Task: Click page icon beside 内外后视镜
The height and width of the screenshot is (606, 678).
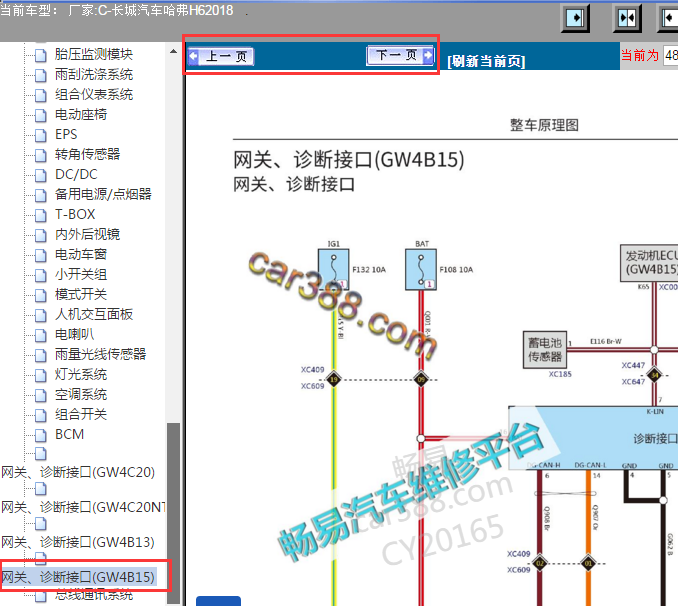Action: click(41, 235)
